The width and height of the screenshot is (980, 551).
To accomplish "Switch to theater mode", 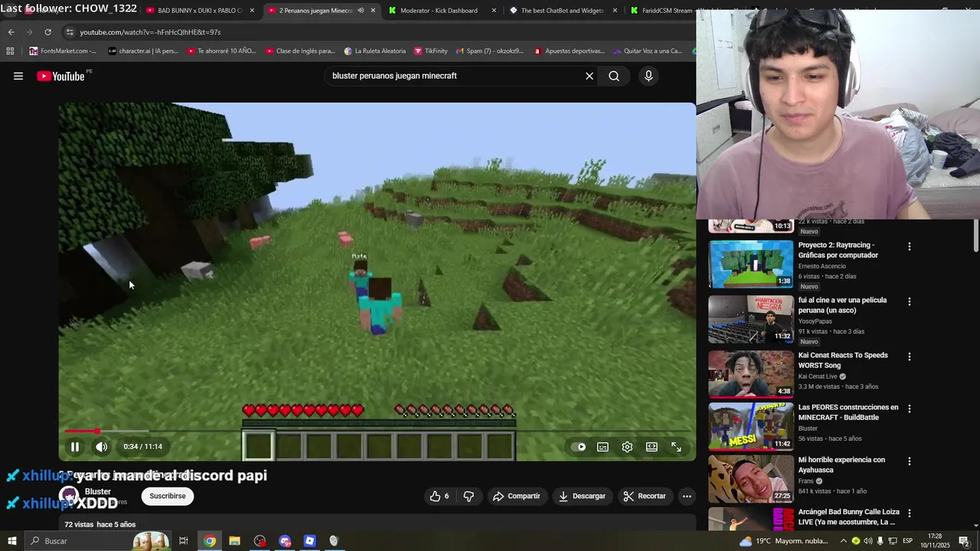I will point(652,447).
